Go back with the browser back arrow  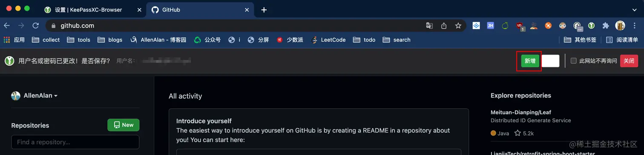pyautogui.click(x=7, y=25)
